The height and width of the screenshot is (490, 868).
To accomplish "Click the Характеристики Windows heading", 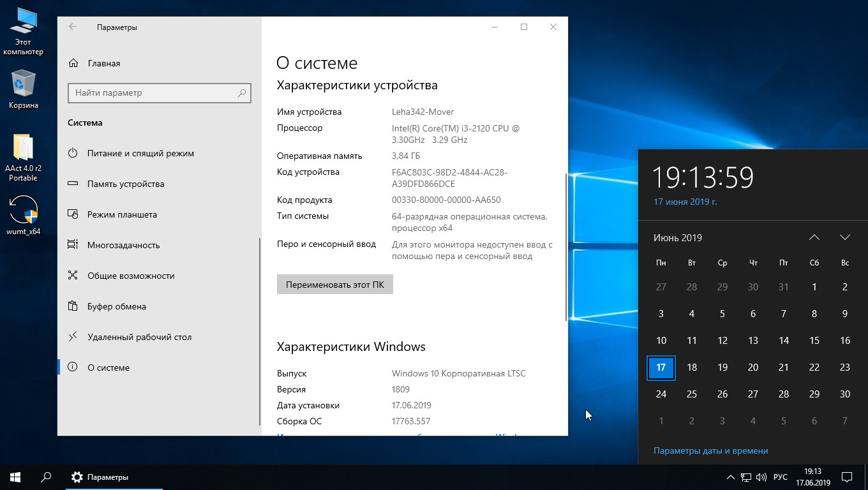I will 351,346.
